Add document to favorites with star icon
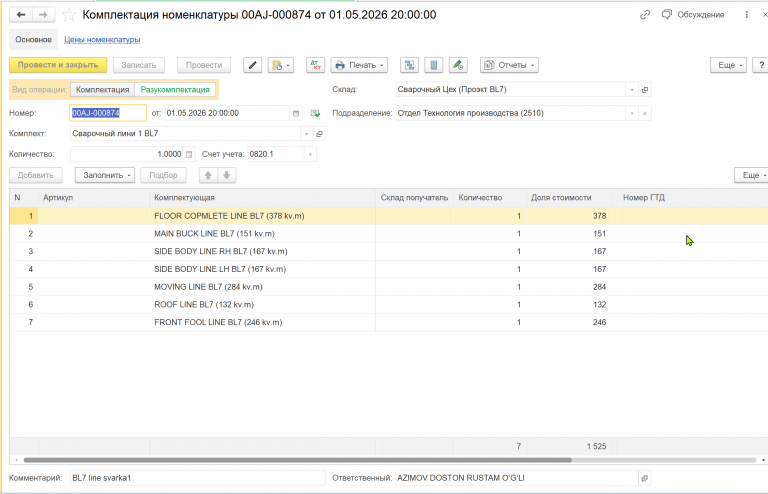Image resolution: width=768 pixels, height=494 pixels. pyautogui.click(x=69, y=15)
